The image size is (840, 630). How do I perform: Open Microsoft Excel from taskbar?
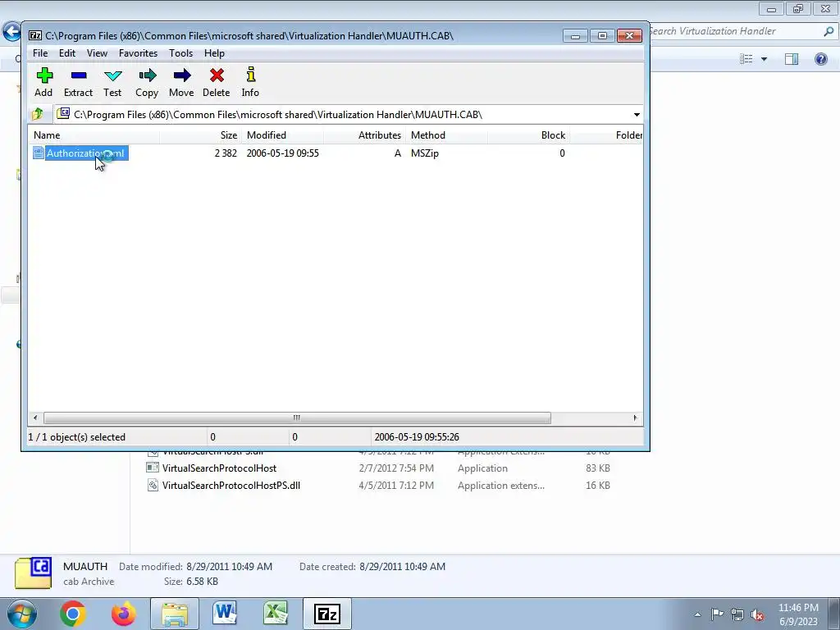[x=276, y=614]
